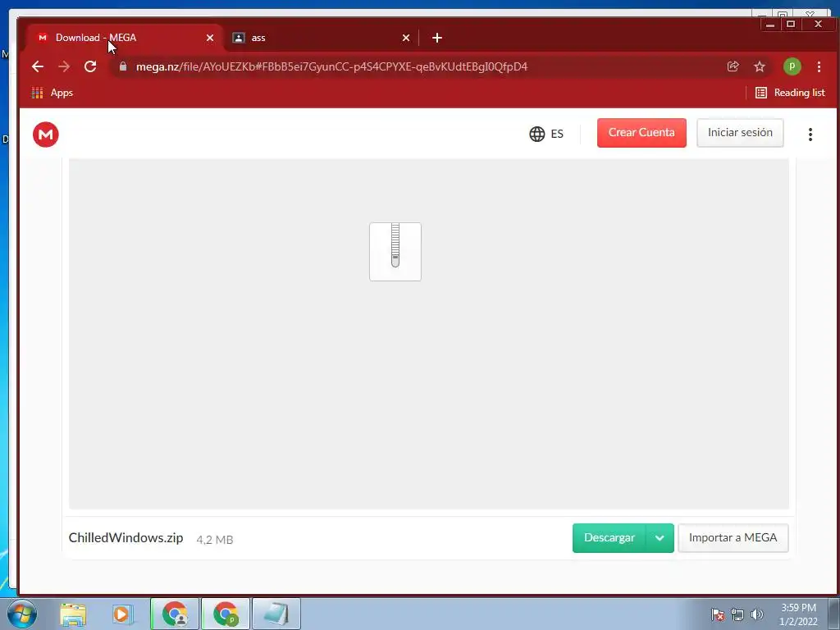
Task: Minimize the Chrome window
Action: click(769, 24)
